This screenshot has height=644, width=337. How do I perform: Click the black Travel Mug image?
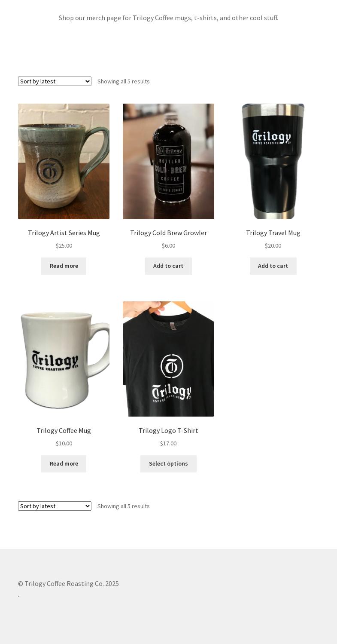273,161
